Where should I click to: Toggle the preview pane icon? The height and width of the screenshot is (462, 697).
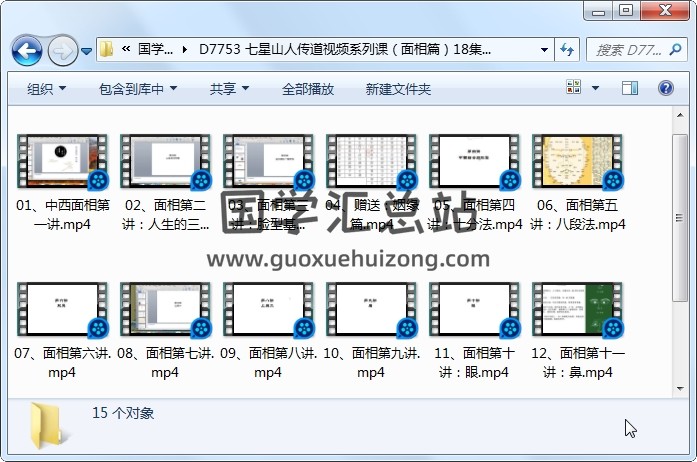click(x=629, y=88)
